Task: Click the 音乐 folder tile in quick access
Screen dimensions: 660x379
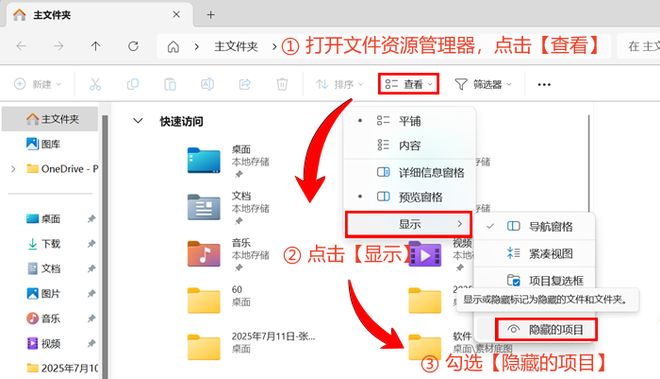Action: click(x=229, y=254)
